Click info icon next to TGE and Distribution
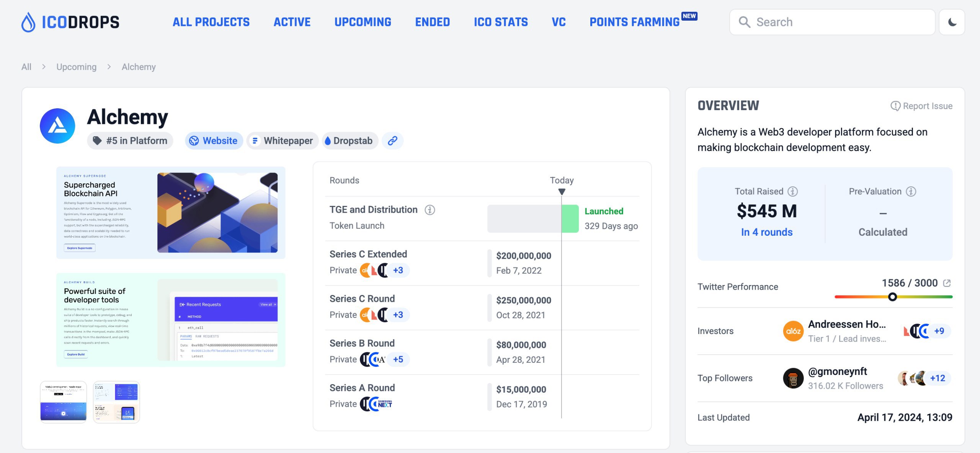980x453 pixels. [430, 210]
